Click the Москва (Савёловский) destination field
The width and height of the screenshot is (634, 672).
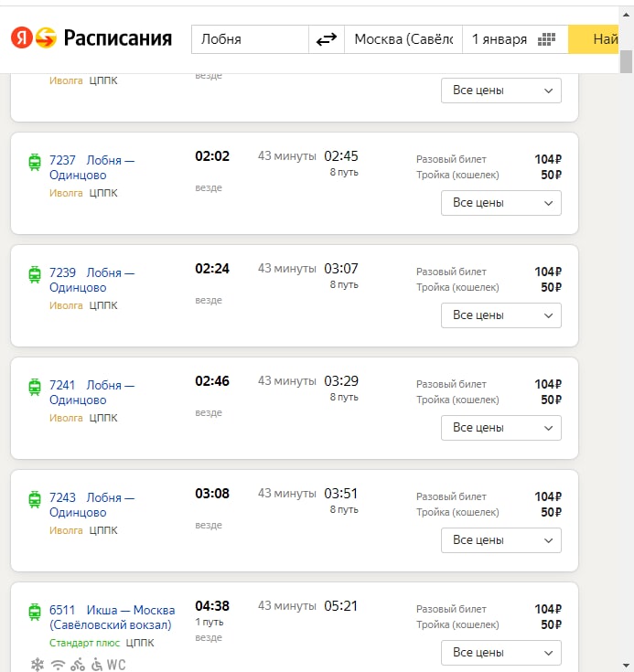click(403, 39)
